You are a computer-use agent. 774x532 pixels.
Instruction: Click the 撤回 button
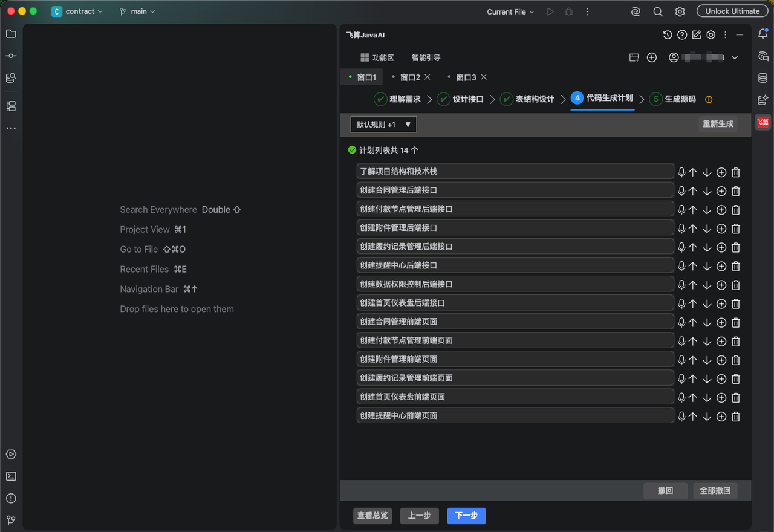coord(666,490)
